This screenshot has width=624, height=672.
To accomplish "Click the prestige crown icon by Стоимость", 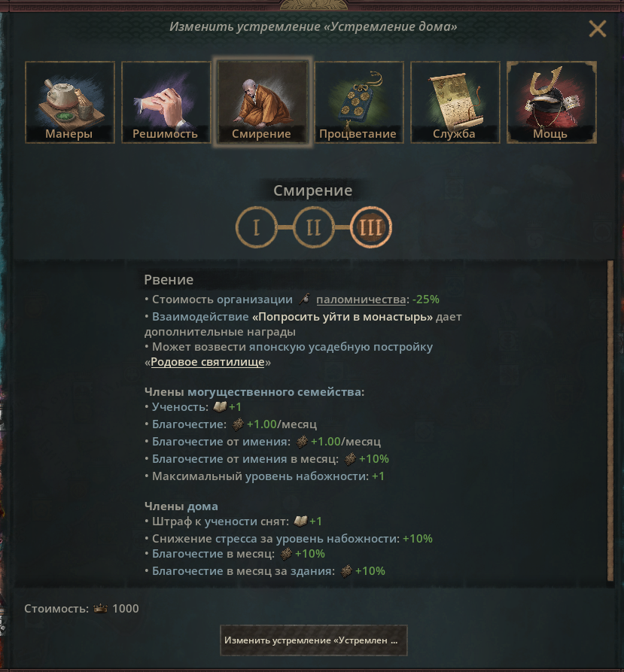I will (x=101, y=609).
